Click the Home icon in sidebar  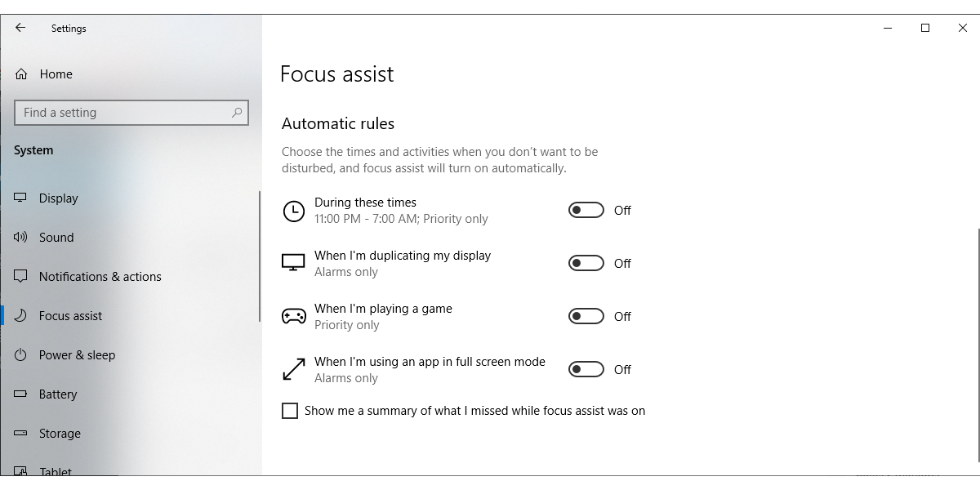pyautogui.click(x=22, y=74)
